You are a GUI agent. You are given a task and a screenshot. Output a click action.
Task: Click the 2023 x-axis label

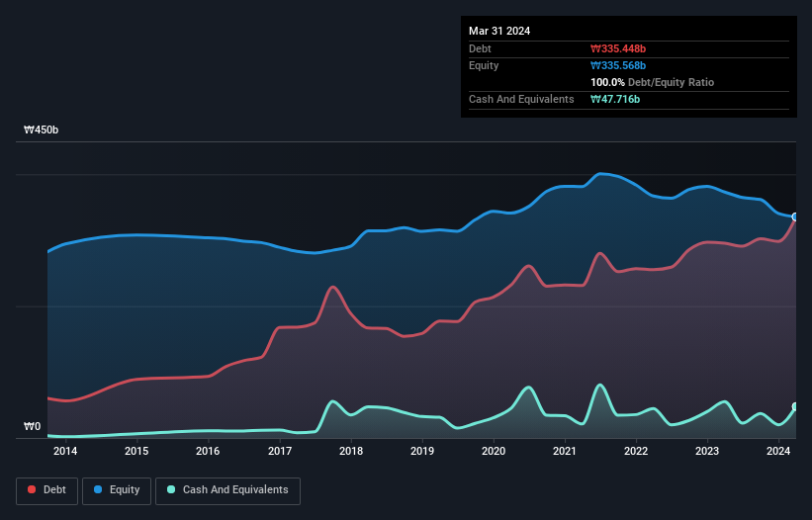[707, 451]
